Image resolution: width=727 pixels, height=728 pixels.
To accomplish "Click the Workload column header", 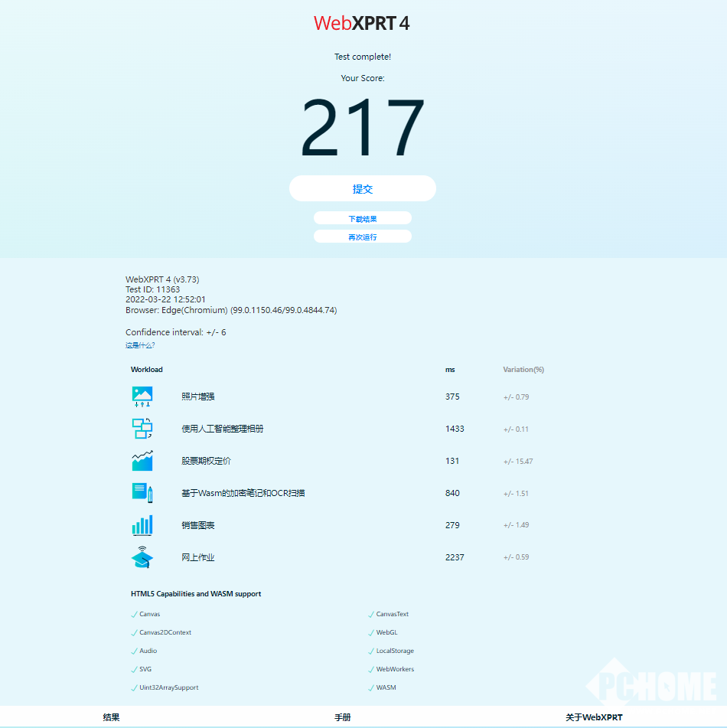I will pyautogui.click(x=147, y=370).
